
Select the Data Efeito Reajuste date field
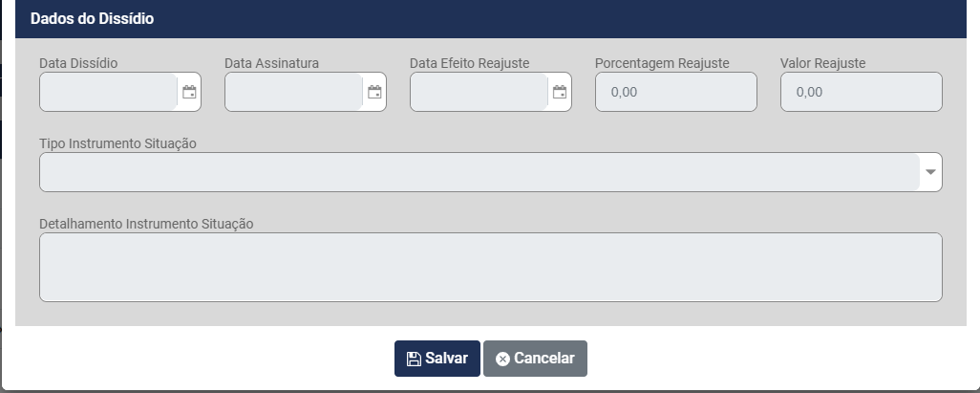pyautogui.click(x=479, y=93)
